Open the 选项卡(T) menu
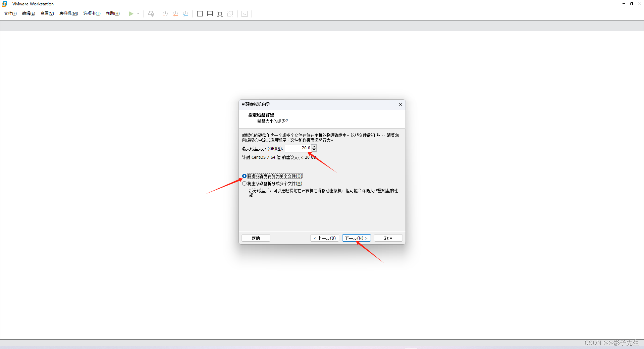The image size is (644, 349). click(x=92, y=13)
